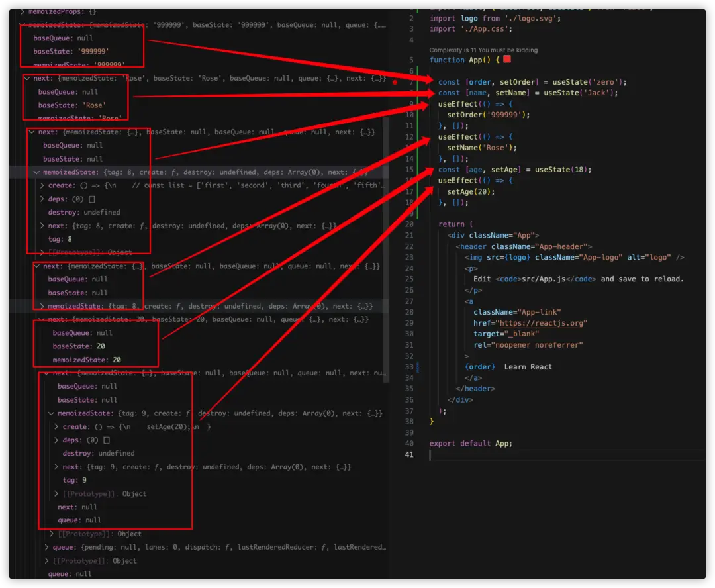Viewport: 715px width, 588px height.
Task: Click the target="_blank" attribute
Action: [506, 334]
